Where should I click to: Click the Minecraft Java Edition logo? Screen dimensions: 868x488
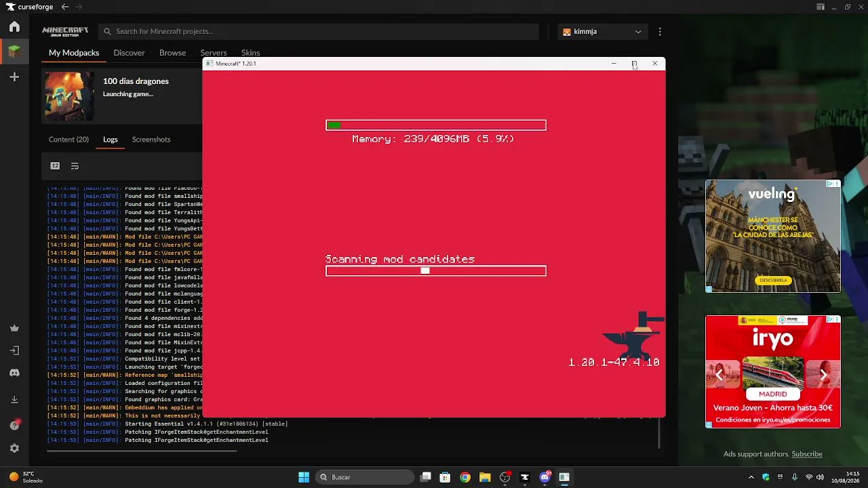click(65, 31)
